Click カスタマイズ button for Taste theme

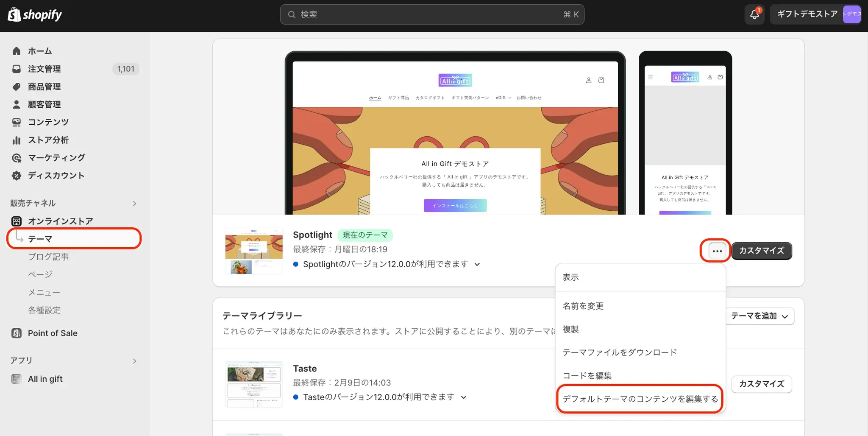pos(762,384)
